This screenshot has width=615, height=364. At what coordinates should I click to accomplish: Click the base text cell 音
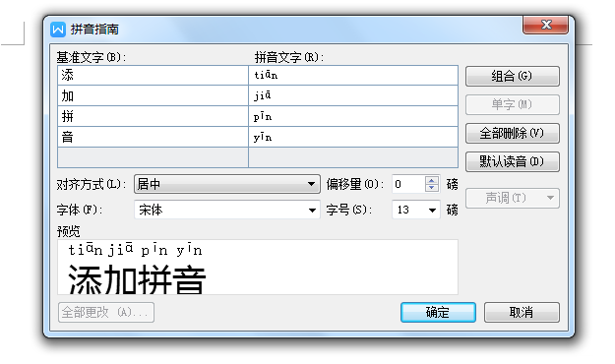point(153,137)
